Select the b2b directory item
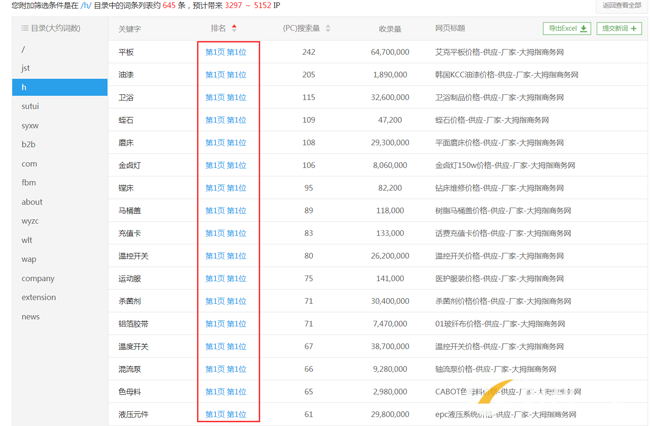The height and width of the screenshot is (426, 650). 29,145
